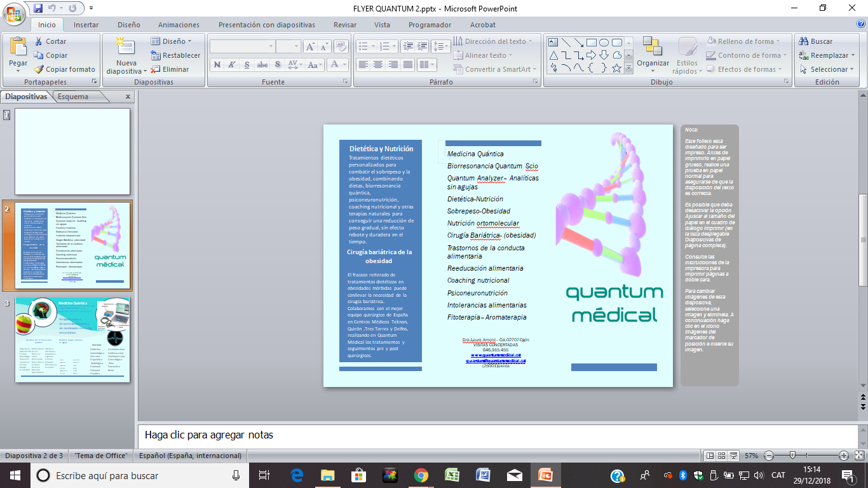868x488 pixels.
Task: Choose the isosceles triangle shape
Action: click(553, 55)
